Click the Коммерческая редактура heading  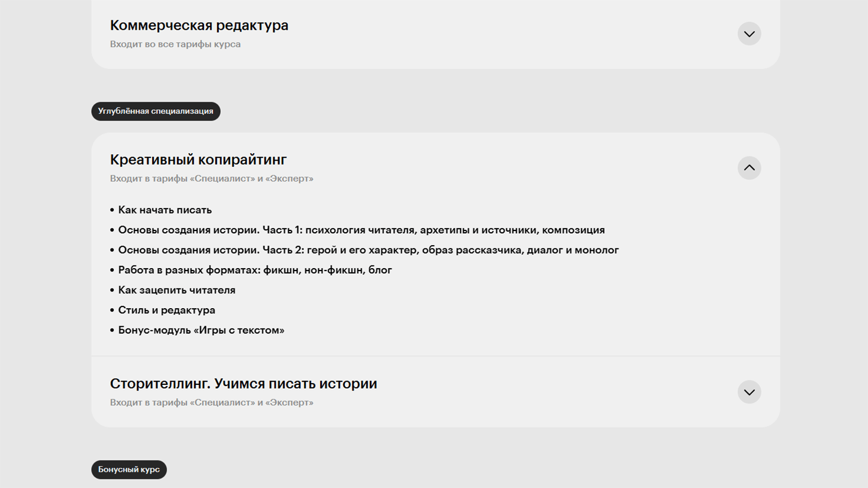(x=199, y=25)
